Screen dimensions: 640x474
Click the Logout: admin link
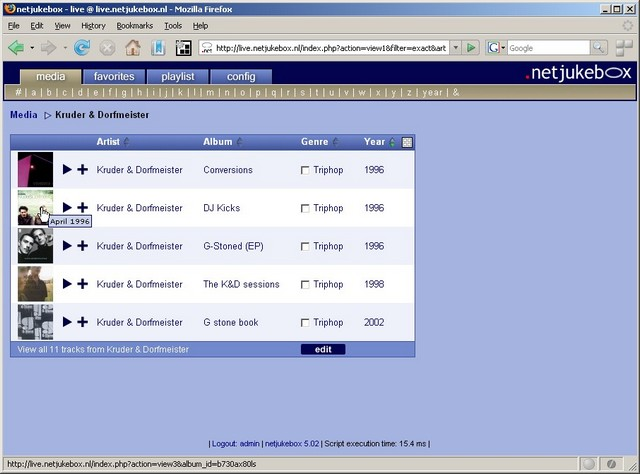(x=236, y=443)
